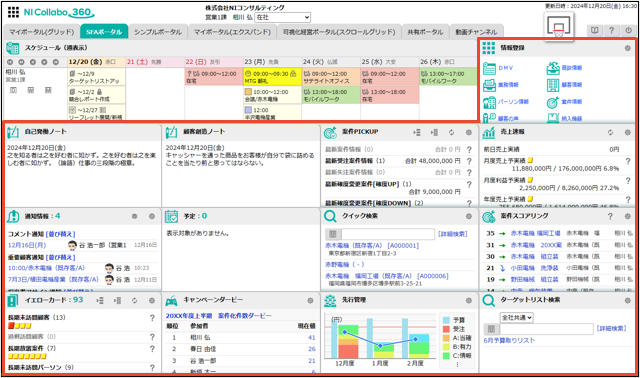Click the help question mark button at top right
The height and width of the screenshot is (378, 640).
(611, 30)
